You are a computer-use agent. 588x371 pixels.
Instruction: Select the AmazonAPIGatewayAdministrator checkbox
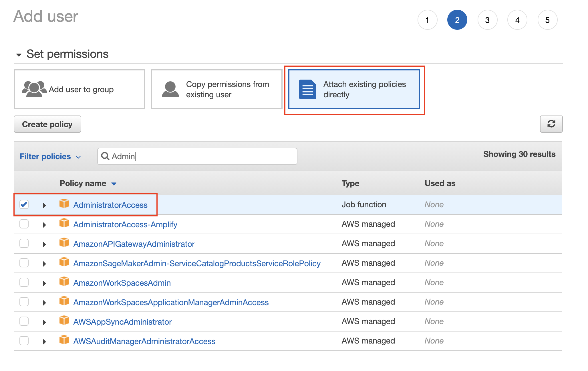24,244
